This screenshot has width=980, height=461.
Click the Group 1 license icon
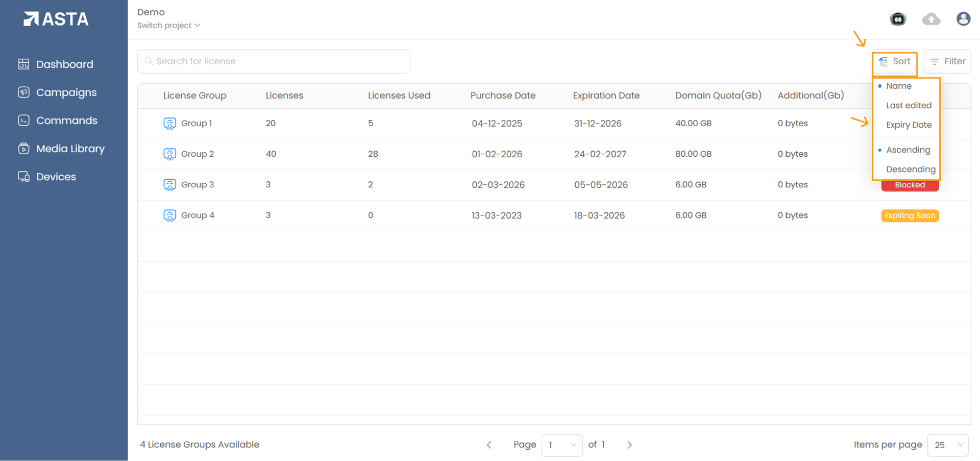coord(169,124)
